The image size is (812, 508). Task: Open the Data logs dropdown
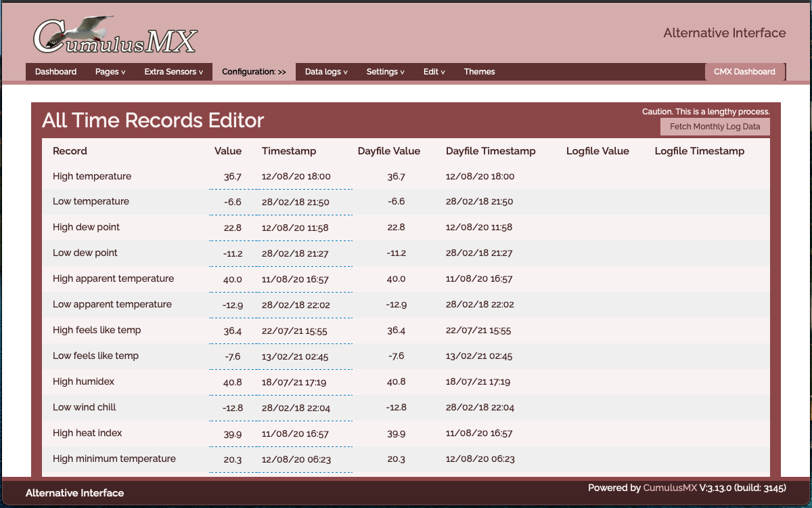(x=326, y=72)
